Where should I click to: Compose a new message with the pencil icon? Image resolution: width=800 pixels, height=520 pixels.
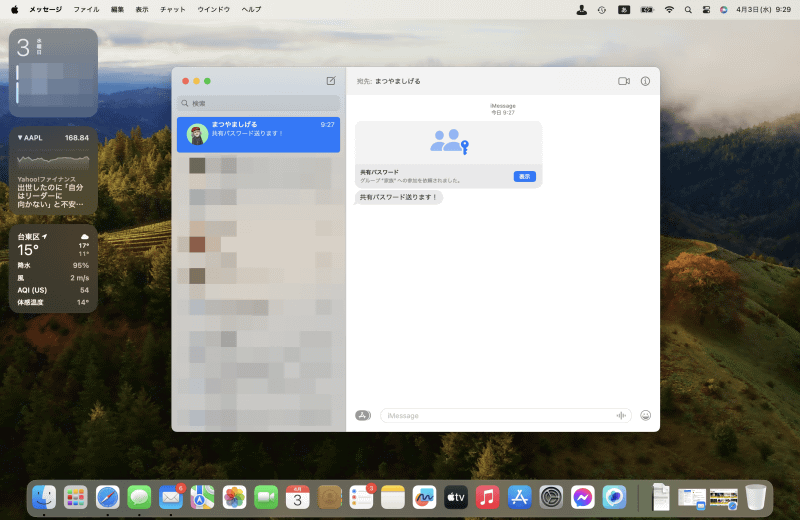331,81
